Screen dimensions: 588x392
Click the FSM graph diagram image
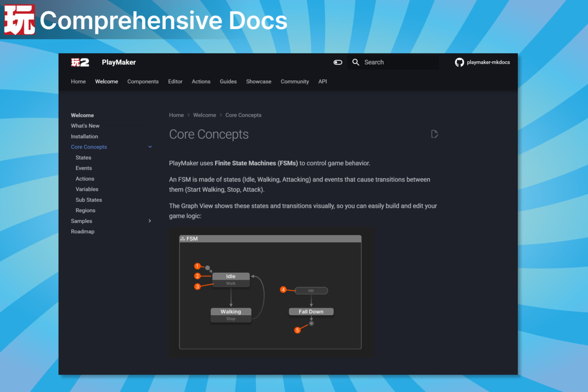(271, 292)
